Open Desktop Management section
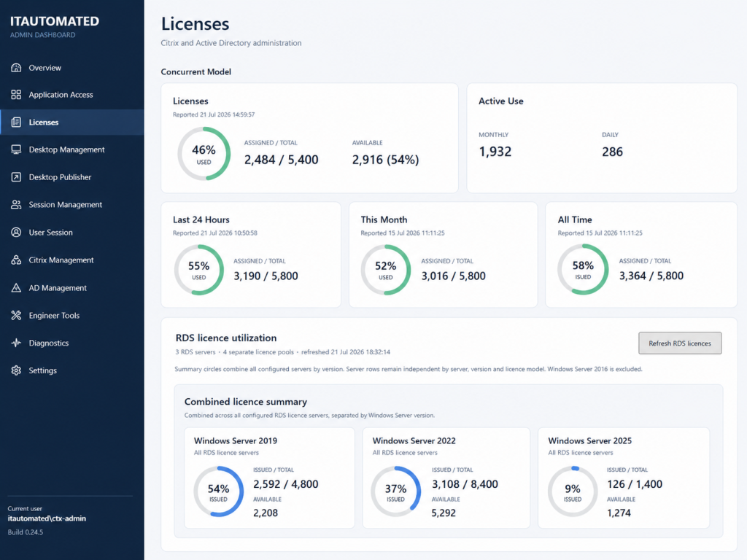 click(x=72, y=149)
